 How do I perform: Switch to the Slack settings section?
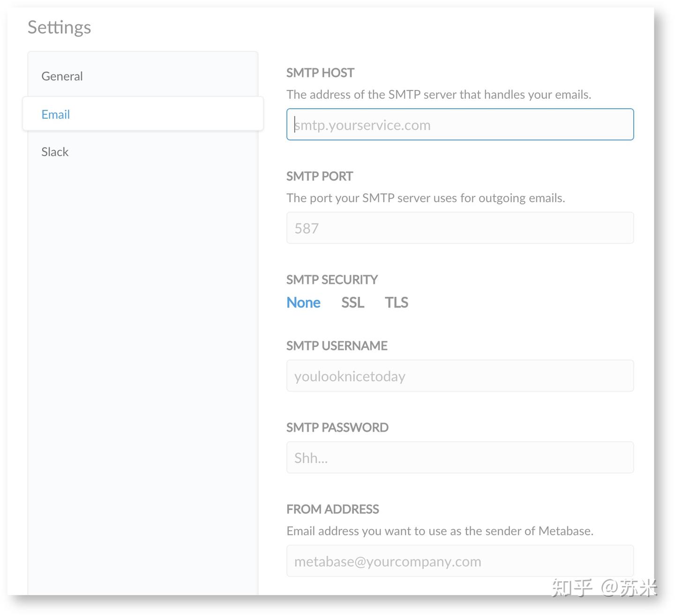point(55,152)
